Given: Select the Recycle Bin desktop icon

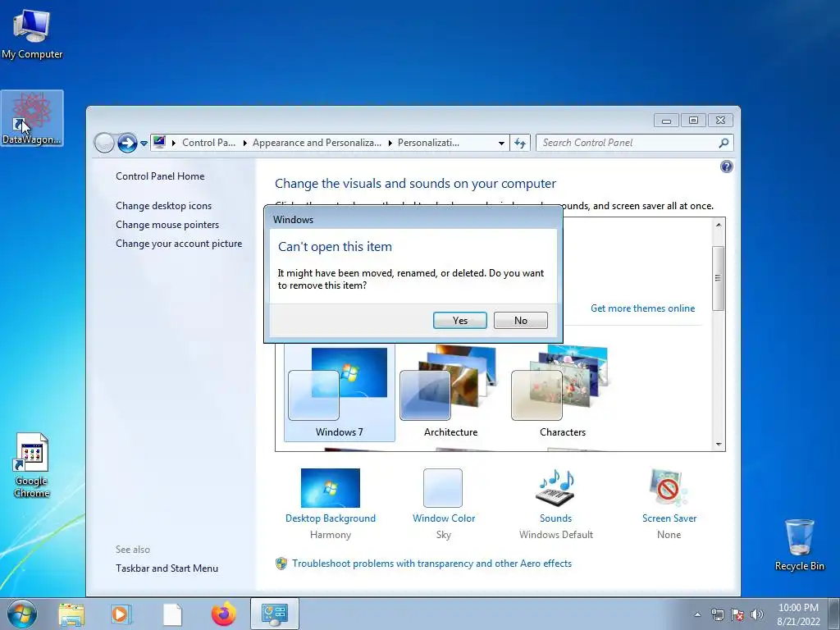Looking at the screenshot, I should (x=799, y=545).
